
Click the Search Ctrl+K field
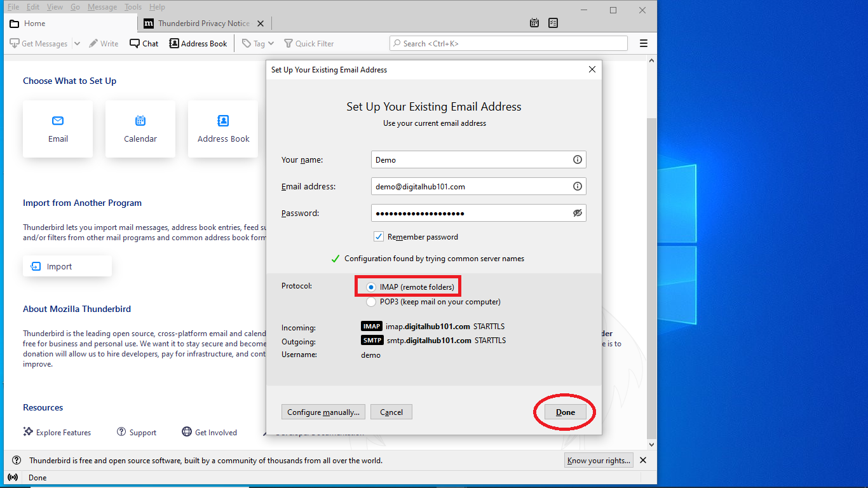pyautogui.click(x=508, y=43)
